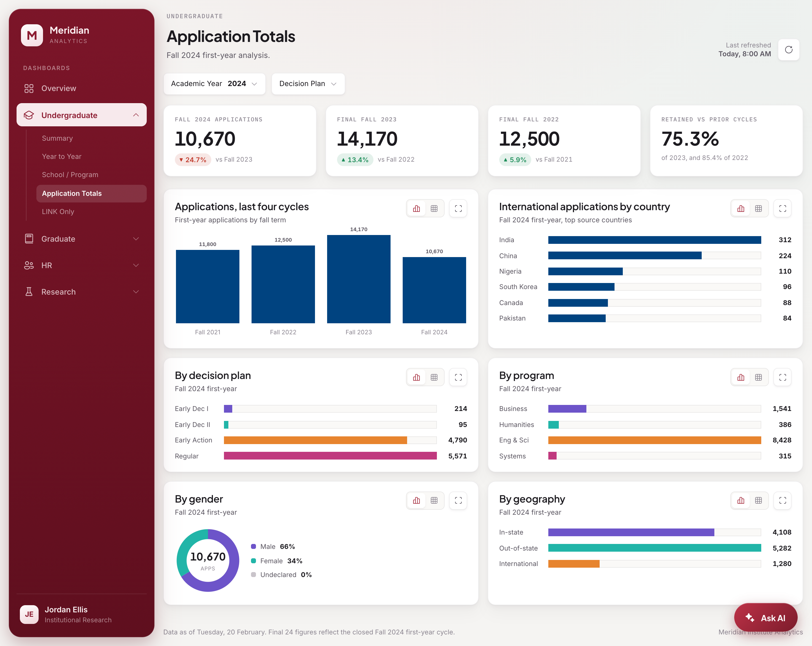
Task: Click the China applications bar
Action: 625,256
